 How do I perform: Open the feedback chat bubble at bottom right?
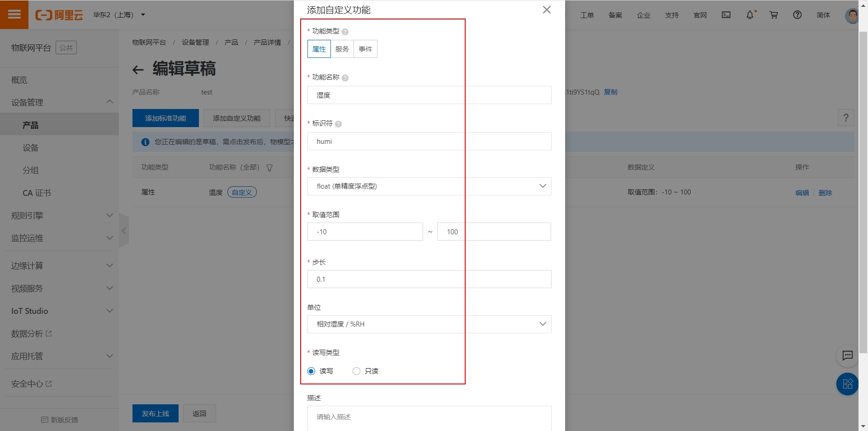(x=848, y=356)
